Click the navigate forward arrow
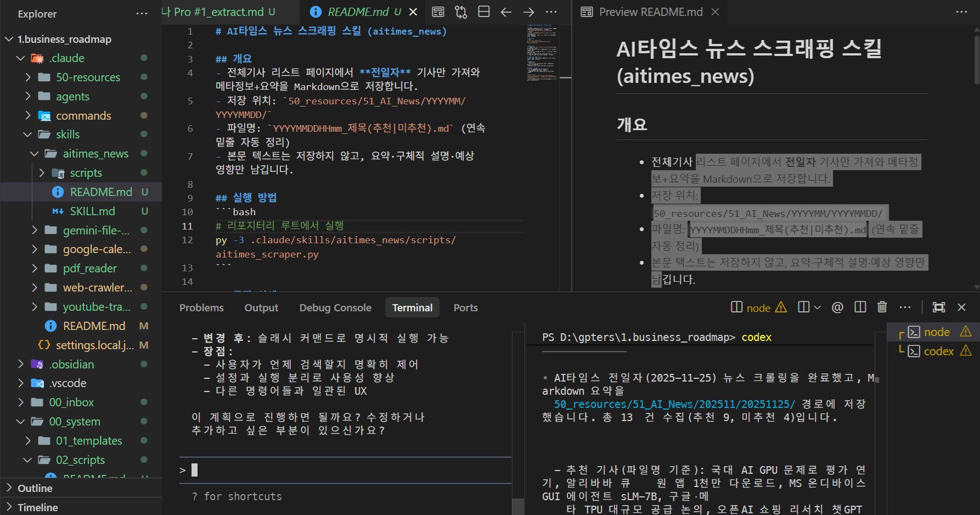980x515 pixels. click(529, 12)
